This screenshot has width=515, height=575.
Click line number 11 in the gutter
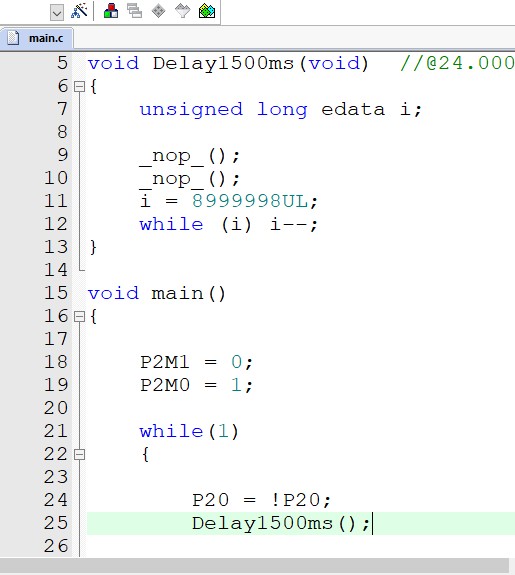pyautogui.click(x=56, y=201)
